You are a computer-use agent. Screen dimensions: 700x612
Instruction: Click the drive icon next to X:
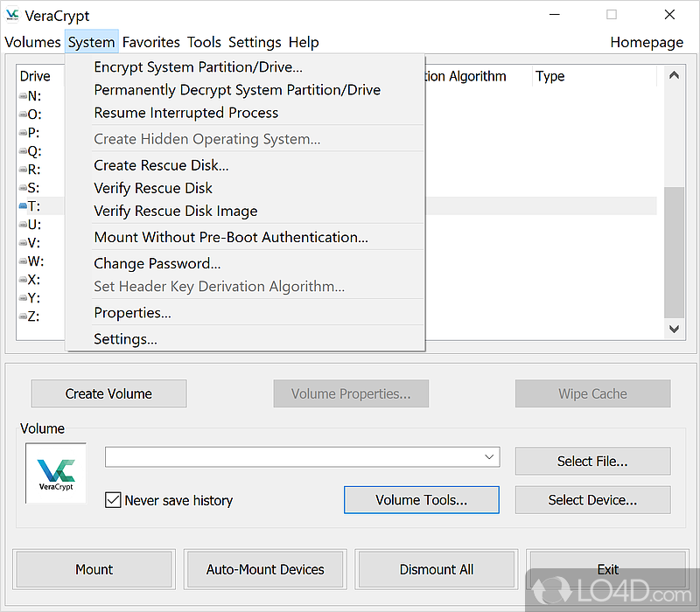tap(23, 279)
